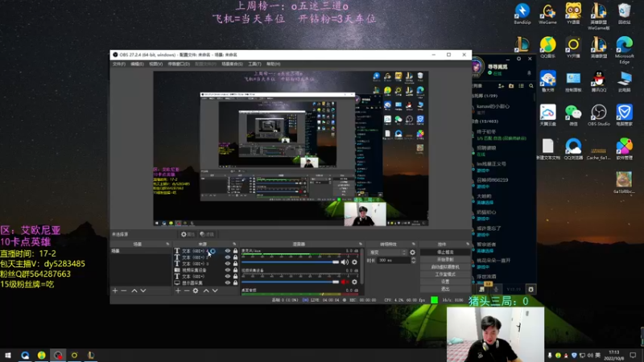This screenshot has width=644, height=362.
Task: Add a new scene with plus button
Action: point(115,290)
